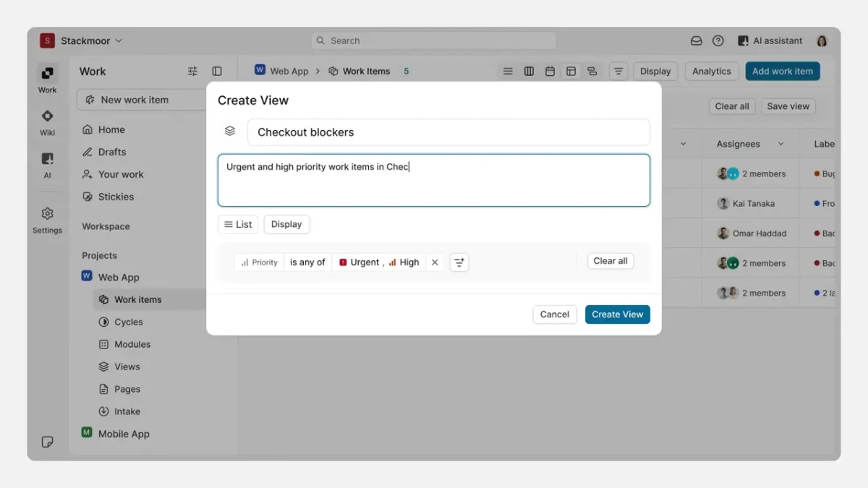Open workspace Settings in the left rail
Viewport: 868px width, 488px height.
[x=47, y=221]
